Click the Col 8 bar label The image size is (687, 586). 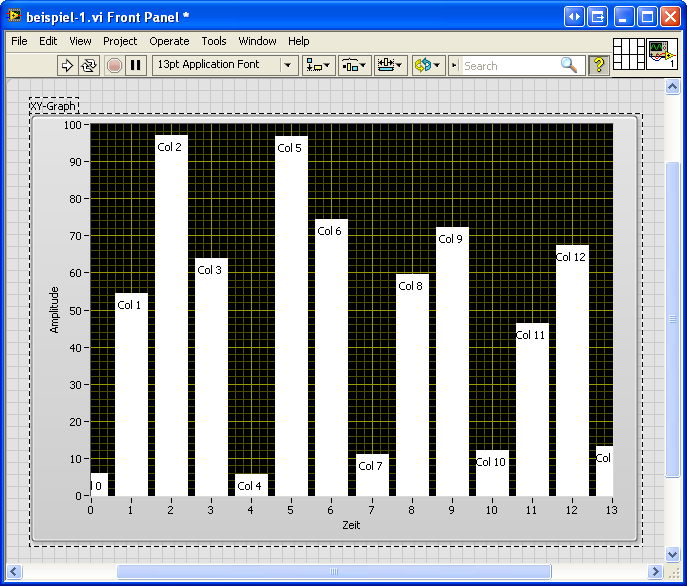pos(410,286)
